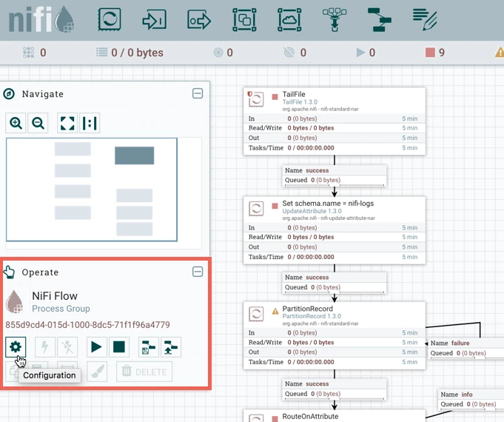Select the Output Port toolbar icon

(199, 20)
